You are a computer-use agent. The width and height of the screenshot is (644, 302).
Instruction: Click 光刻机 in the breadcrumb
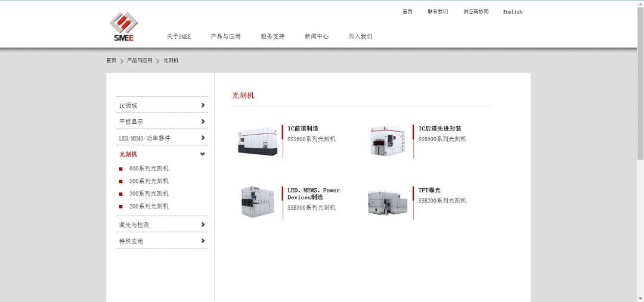coord(171,60)
